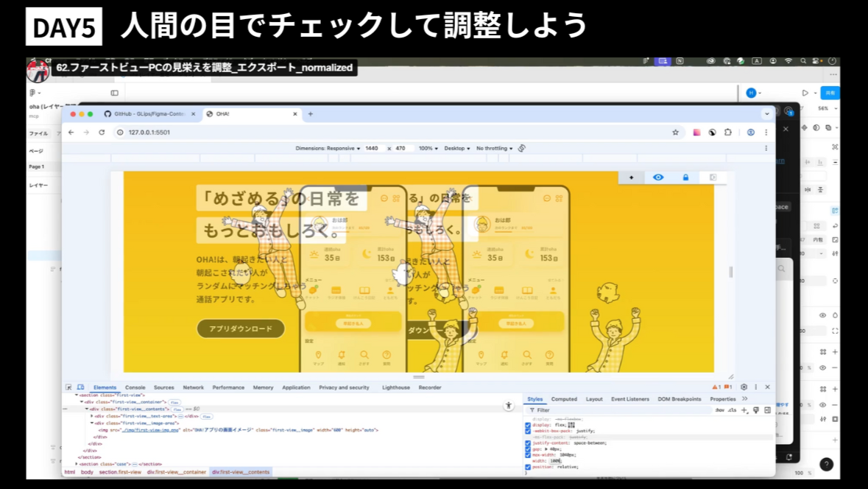
Task: Disable the position: relative property
Action: pyautogui.click(x=527, y=467)
